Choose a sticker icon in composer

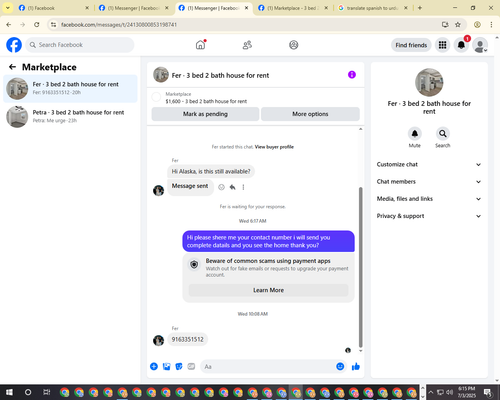pos(179,366)
